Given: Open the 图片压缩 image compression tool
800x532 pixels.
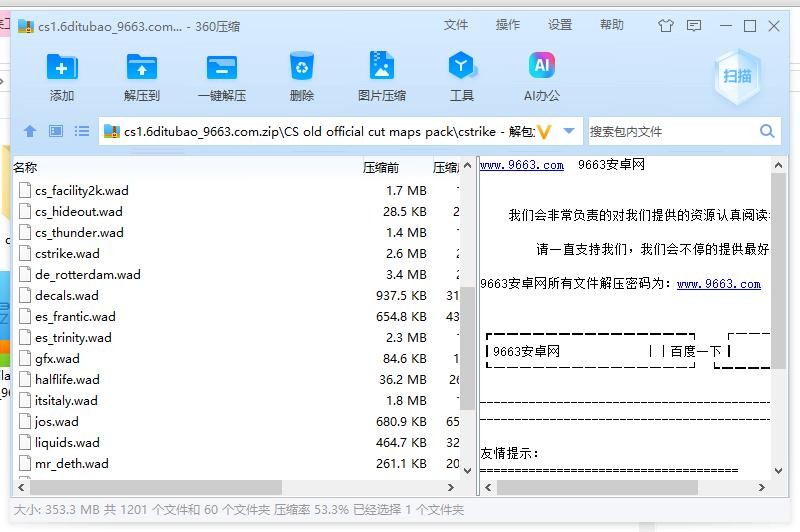Looking at the screenshot, I should coord(382,65).
